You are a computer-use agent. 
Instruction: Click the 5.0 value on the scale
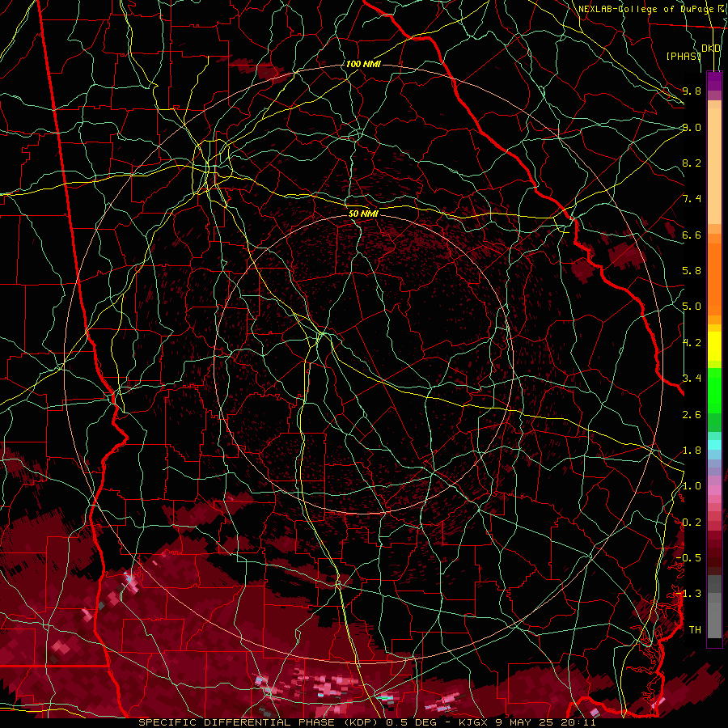tap(692, 307)
